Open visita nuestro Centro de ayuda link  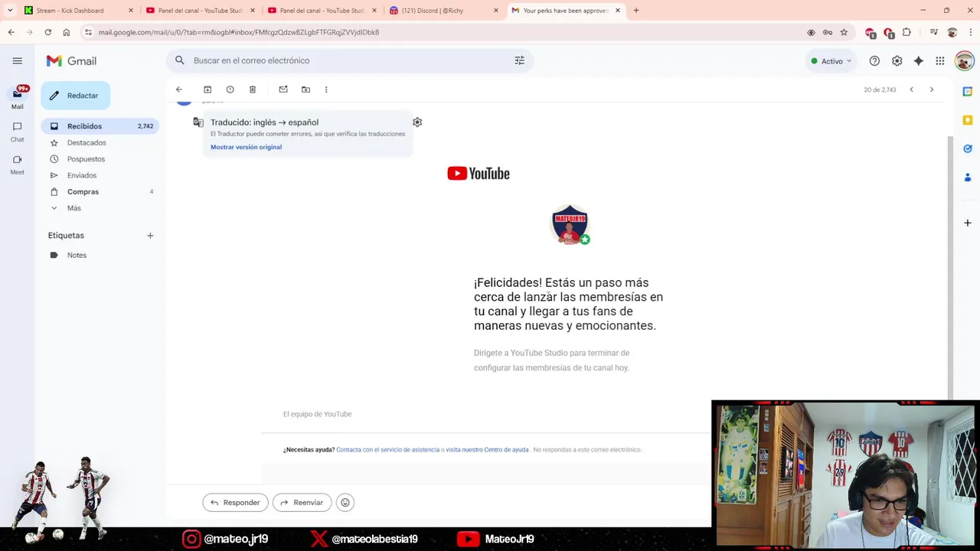[x=487, y=450]
